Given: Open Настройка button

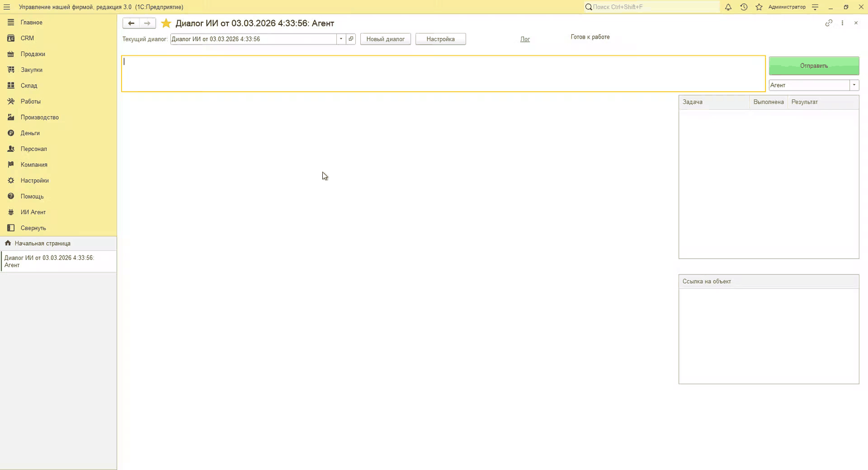Looking at the screenshot, I should tap(441, 39).
